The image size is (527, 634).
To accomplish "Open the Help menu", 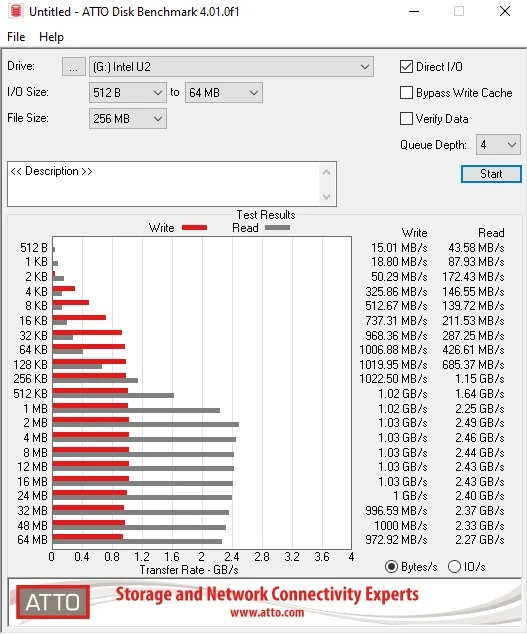I will [x=51, y=37].
